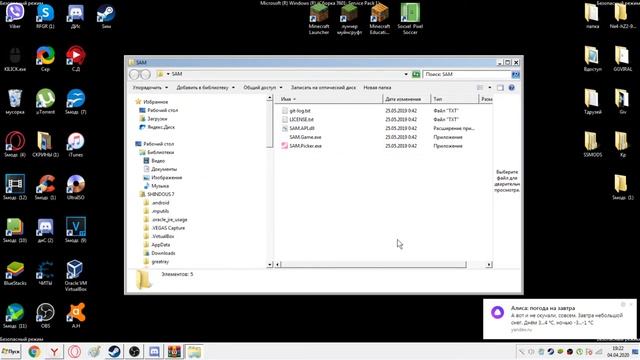
Task: Click the Opera icon in taskbar
Action: (x=74, y=351)
